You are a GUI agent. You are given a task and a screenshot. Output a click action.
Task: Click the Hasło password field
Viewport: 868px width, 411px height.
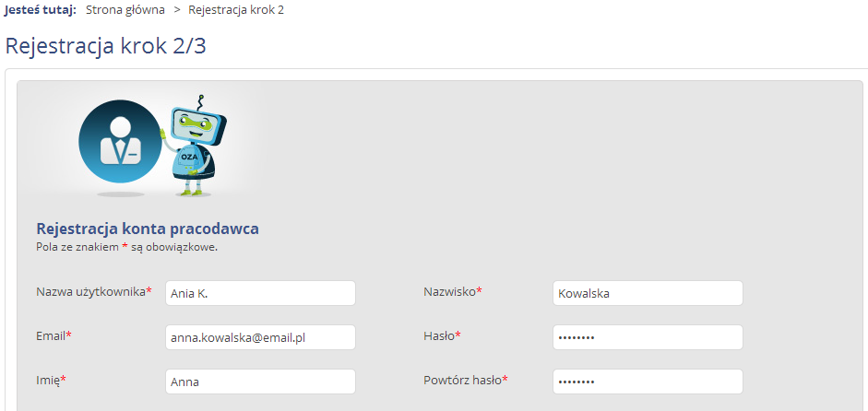coord(648,337)
